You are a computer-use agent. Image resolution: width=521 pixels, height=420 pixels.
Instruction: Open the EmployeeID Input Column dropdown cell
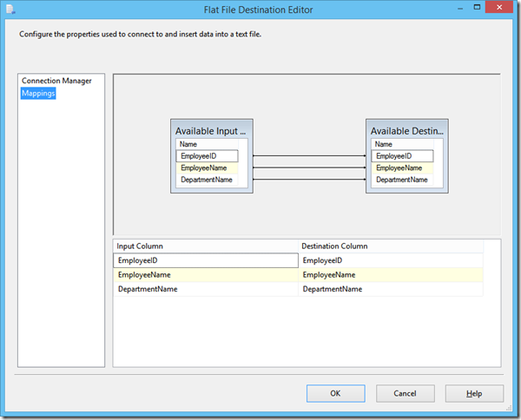(206, 260)
